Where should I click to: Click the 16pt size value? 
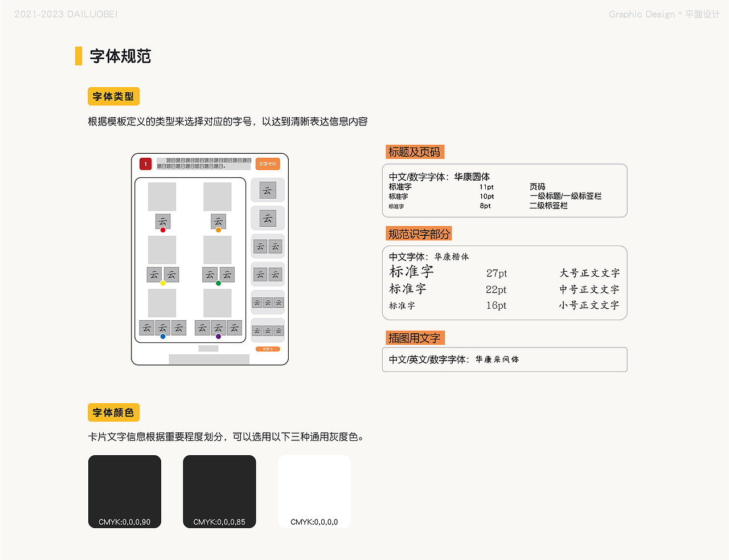[x=496, y=305]
